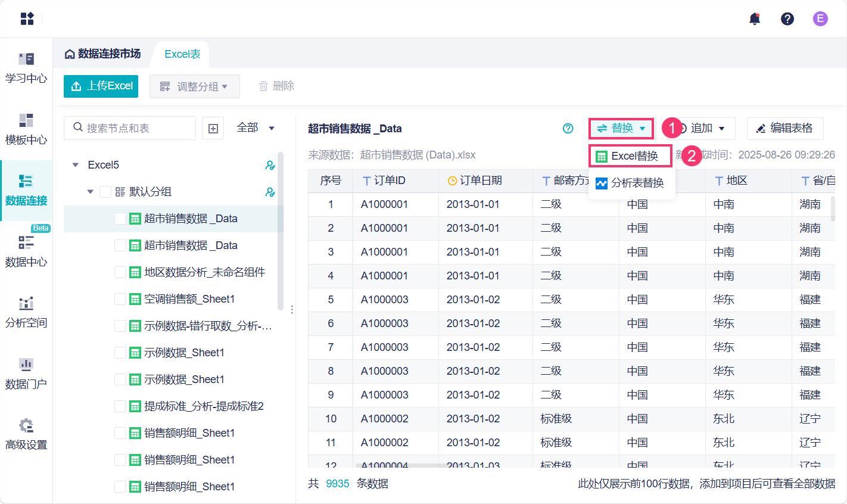
Task: Open the user avatar E menu
Action: point(820,18)
